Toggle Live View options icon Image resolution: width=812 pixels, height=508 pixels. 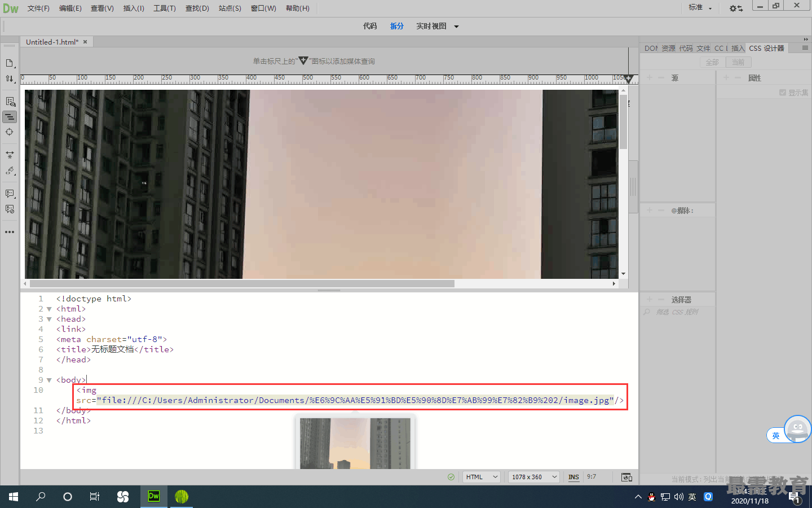tap(10, 102)
